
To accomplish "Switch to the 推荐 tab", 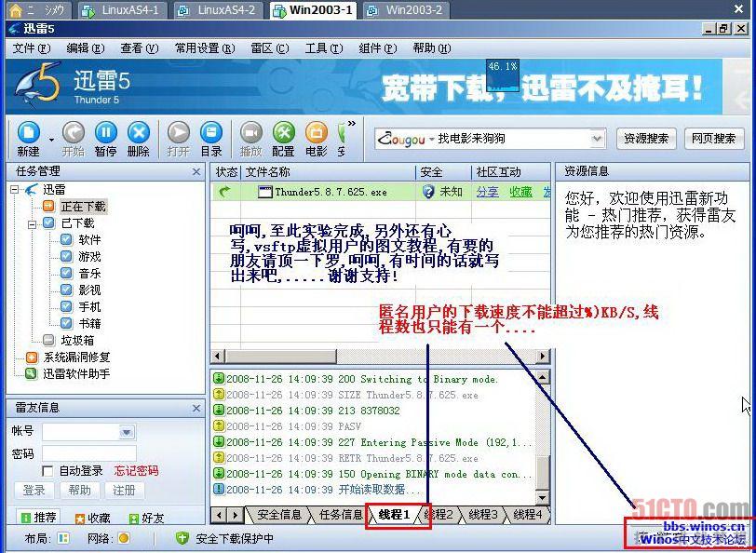I will (x=39, y=518).
